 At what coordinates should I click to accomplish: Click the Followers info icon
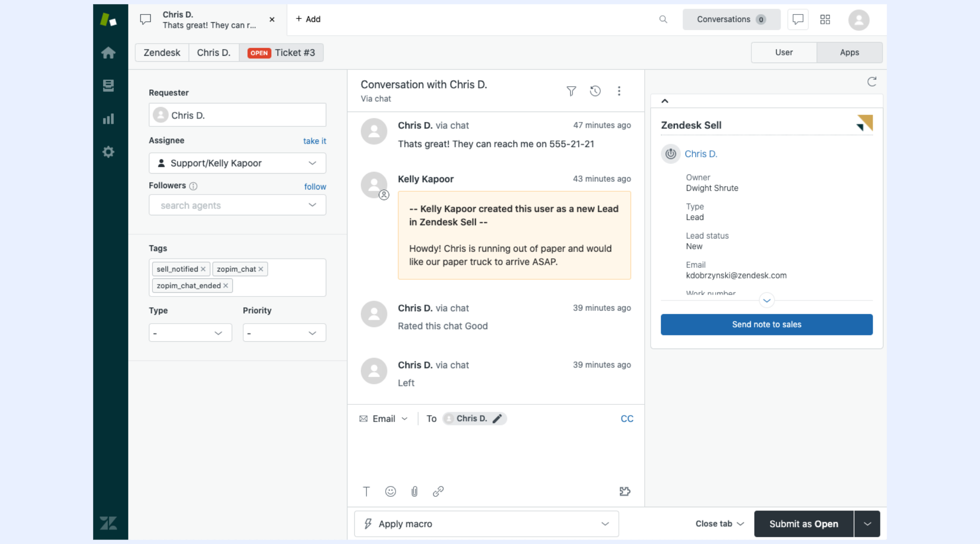click(x=193, y=186)
